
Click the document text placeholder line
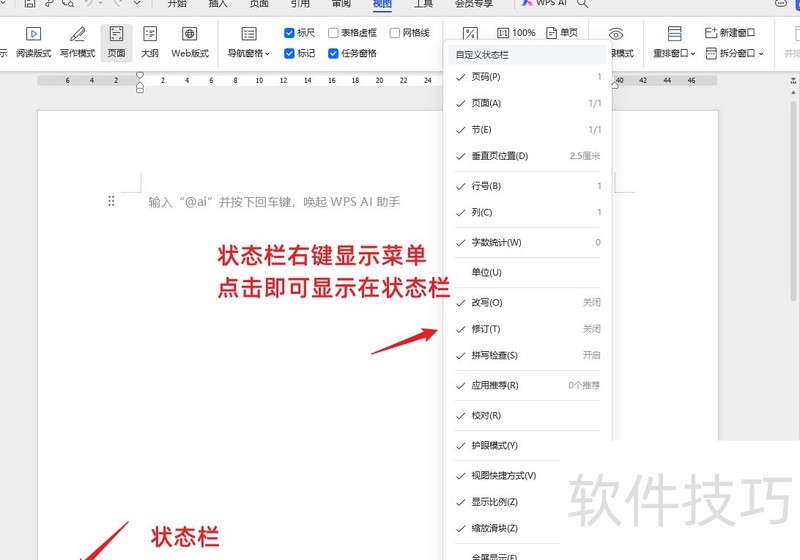pyautogui.click(x=274, y=202)
